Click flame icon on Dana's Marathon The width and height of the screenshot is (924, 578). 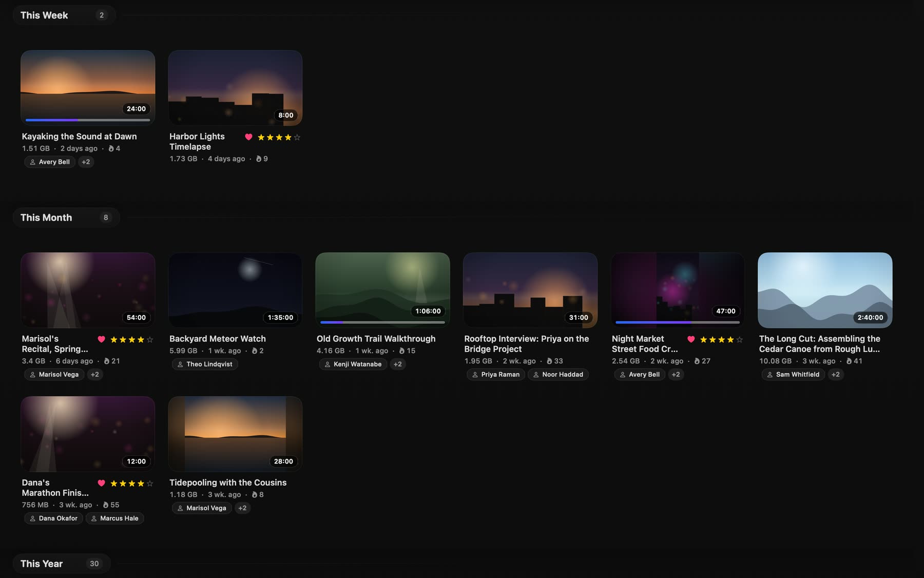pos(106,505)
